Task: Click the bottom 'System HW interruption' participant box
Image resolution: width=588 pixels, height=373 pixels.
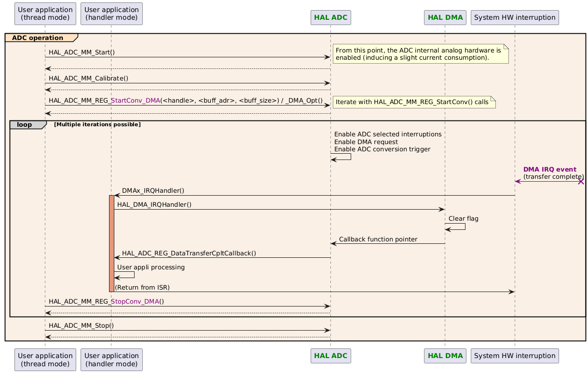Action: tap(515, 356)
